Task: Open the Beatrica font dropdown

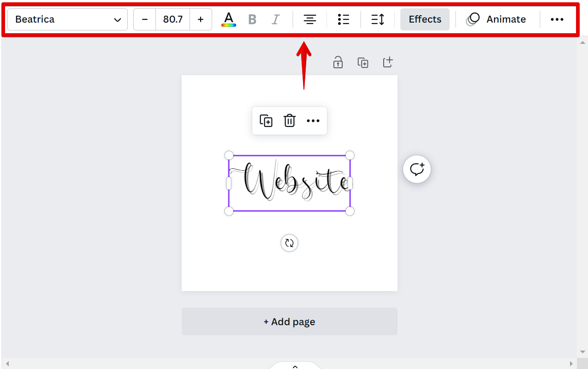Action: tap(67, 19)
